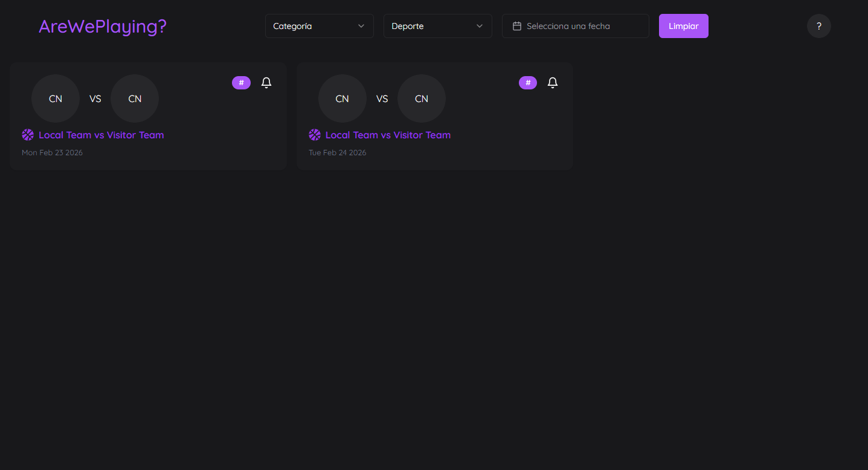Select the right CN team avatar on the Tue Feb 24 card

click(422, 98)
